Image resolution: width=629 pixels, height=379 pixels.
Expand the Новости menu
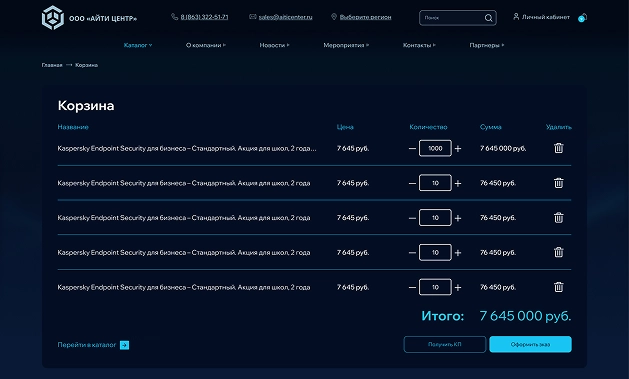click(274, 45)
